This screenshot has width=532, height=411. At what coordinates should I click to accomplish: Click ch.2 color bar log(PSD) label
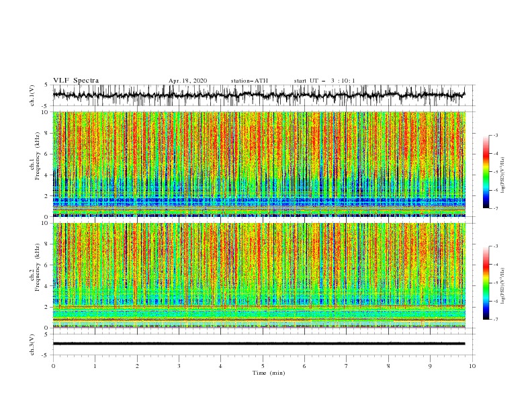[x=503, y=286]
